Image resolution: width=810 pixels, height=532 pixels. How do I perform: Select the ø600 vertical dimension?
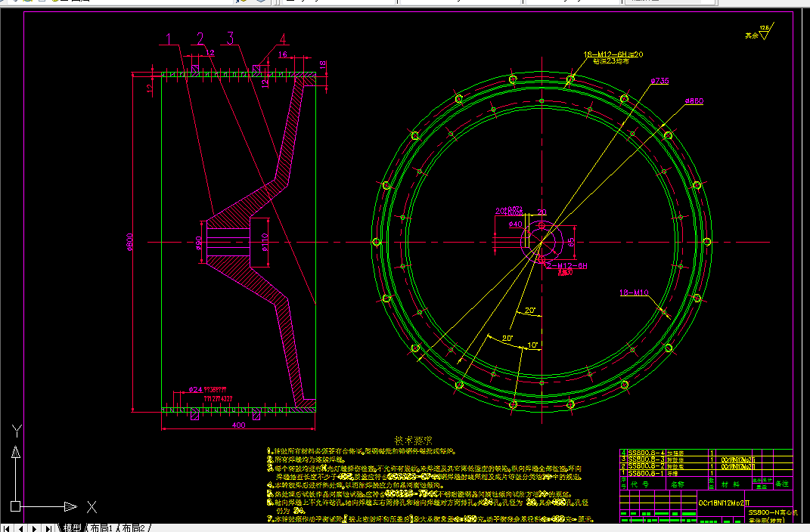[x=129, y=242]
